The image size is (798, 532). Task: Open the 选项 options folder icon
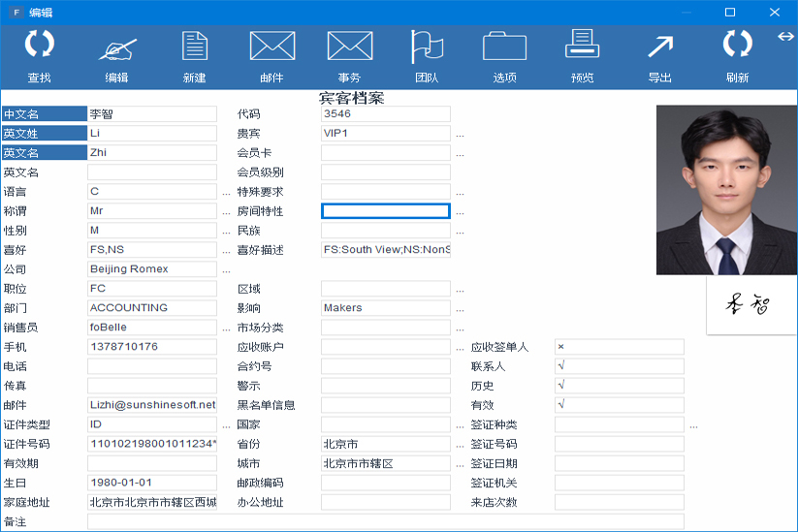504,47
